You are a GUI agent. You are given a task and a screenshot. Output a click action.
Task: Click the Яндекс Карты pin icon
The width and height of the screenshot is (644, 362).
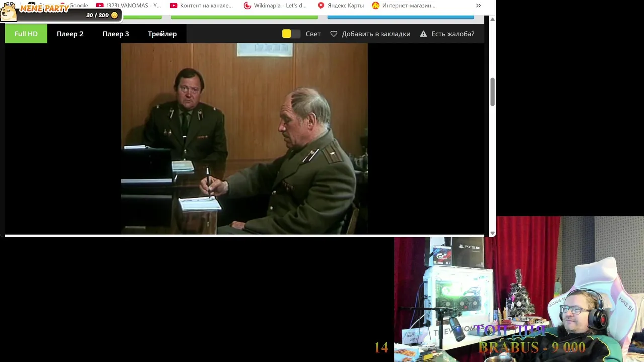click(321, 5)
